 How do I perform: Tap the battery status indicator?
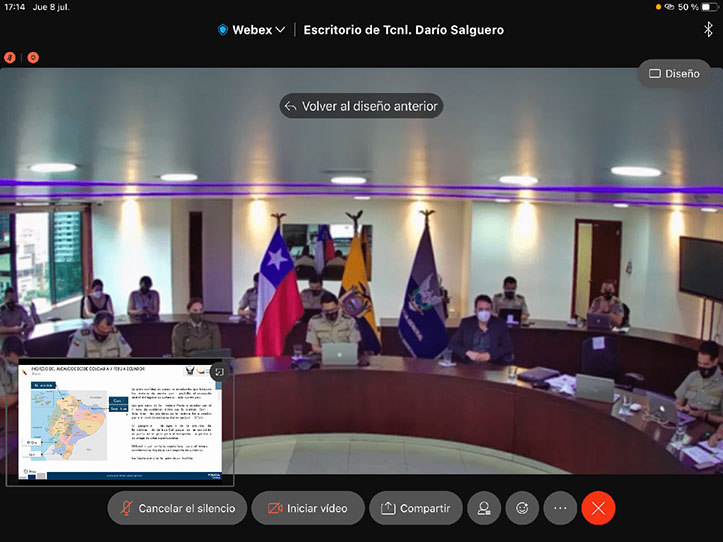click(708, 7)
